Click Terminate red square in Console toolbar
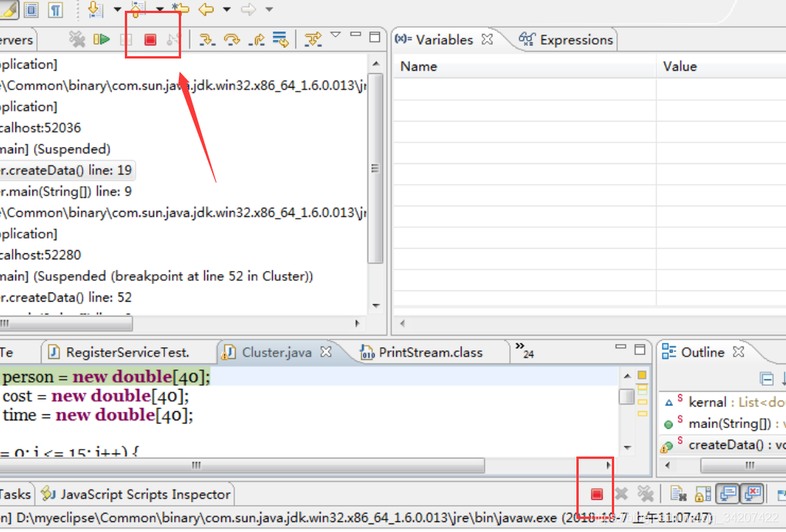Image resolution: width=786 pixels, height=532 pixels. click(596, 494)
